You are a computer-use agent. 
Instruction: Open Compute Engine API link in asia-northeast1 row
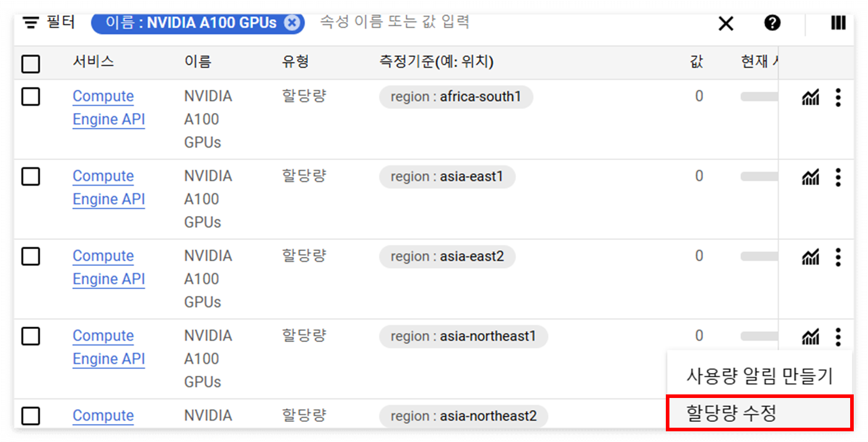tap(109, 347)
